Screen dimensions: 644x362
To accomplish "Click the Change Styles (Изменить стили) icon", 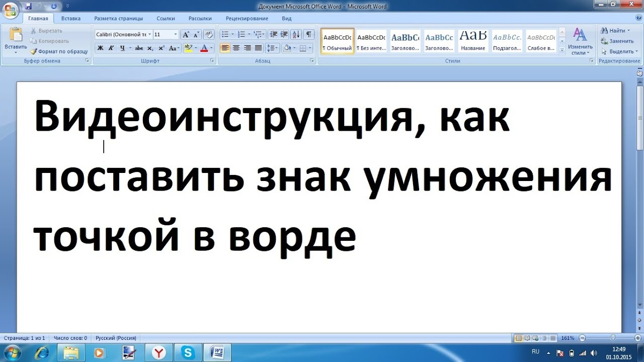I will tap(580, 41).
